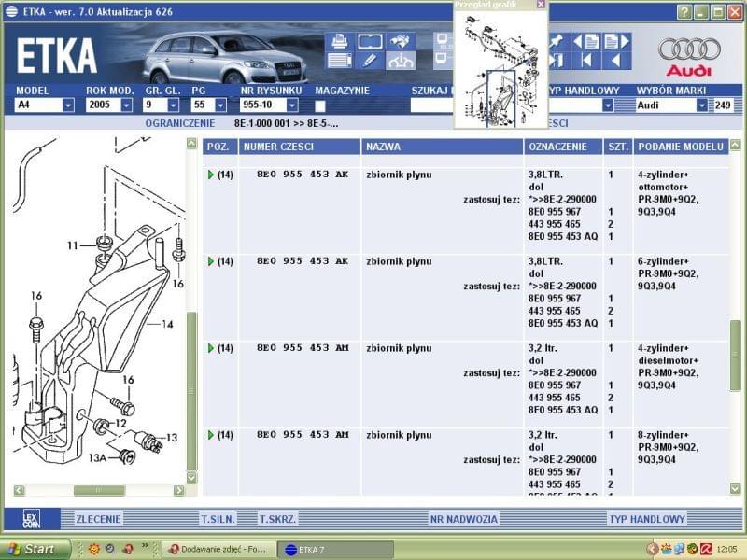The height and width of the screenshot is (560, 747).
Task: Expand the ROK MOD. dropdown showing 2005
Action: [x=133, y=105]
